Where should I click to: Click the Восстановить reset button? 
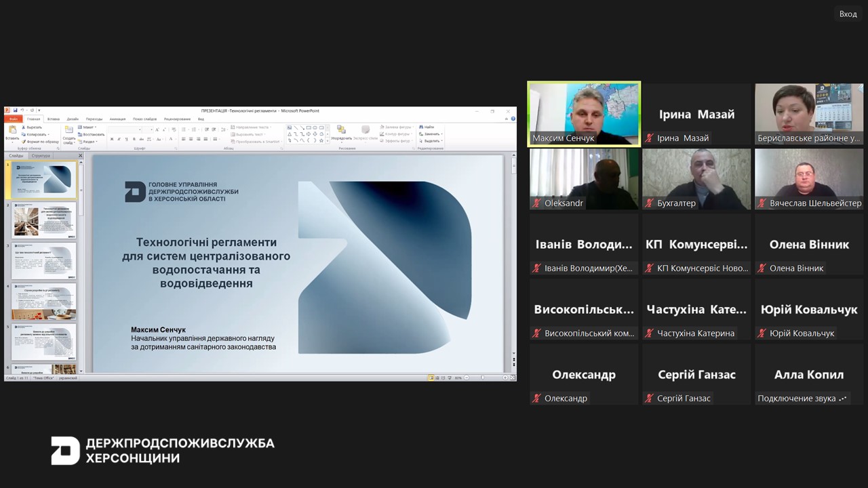tap(92, 134)
